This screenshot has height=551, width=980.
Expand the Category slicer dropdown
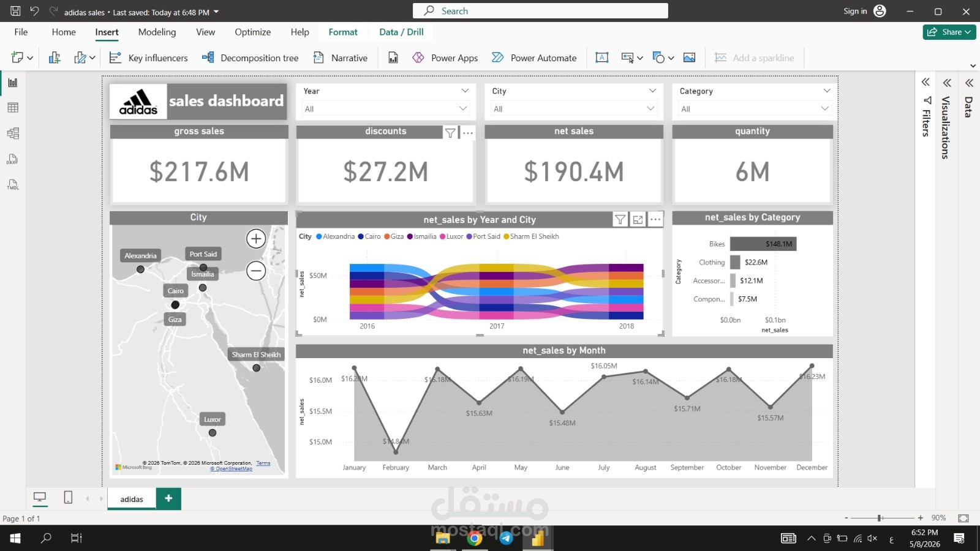[x=825, y=108]
